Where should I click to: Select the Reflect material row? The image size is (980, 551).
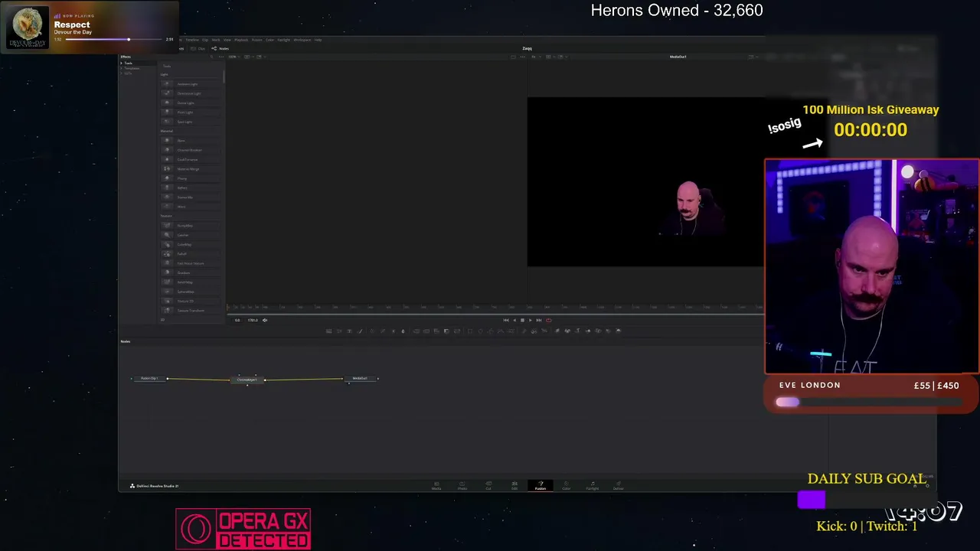pos(191,187)
